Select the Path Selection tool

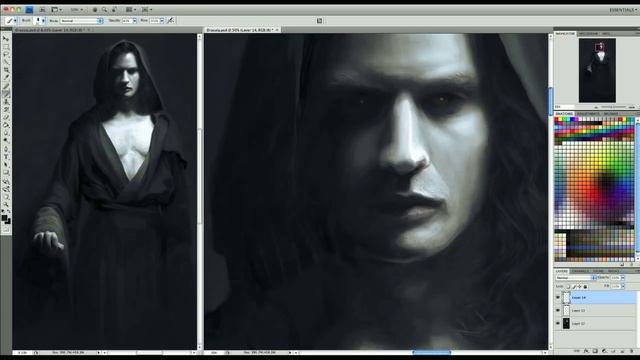tap(6, 164)
